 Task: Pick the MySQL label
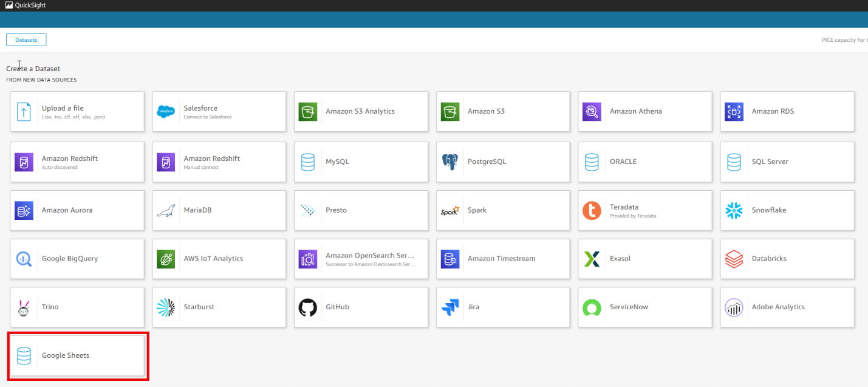pyautogui.click(x=337, y=162)
